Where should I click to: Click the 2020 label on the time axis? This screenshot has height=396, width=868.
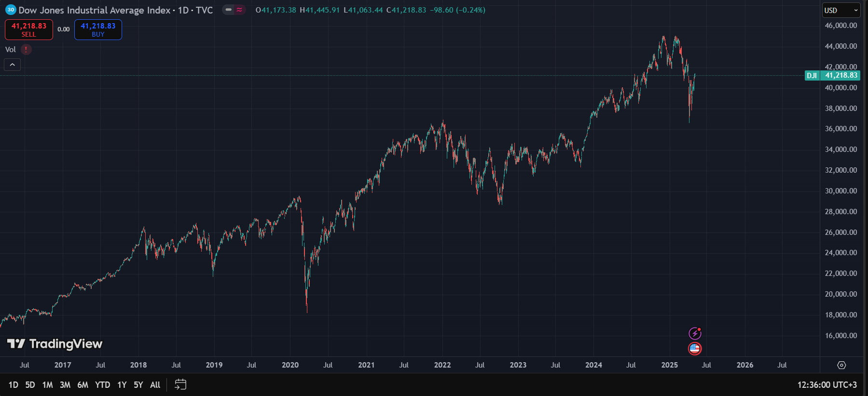[290, 365]
